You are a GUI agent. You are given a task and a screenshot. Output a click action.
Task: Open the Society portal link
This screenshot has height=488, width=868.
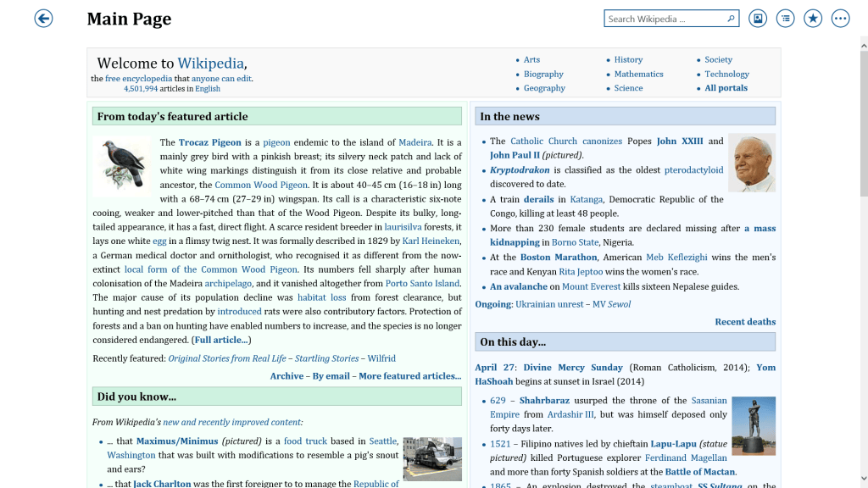point(718,59)
